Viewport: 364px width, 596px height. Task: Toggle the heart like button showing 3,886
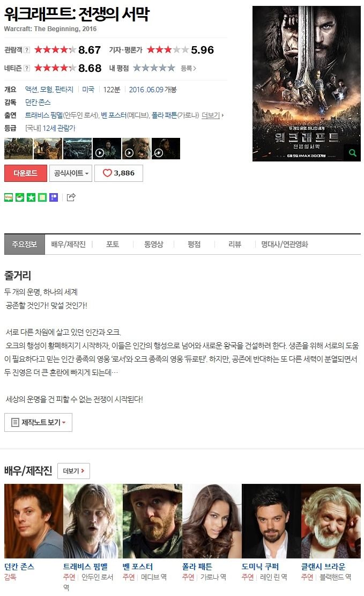tap(118, 173)
